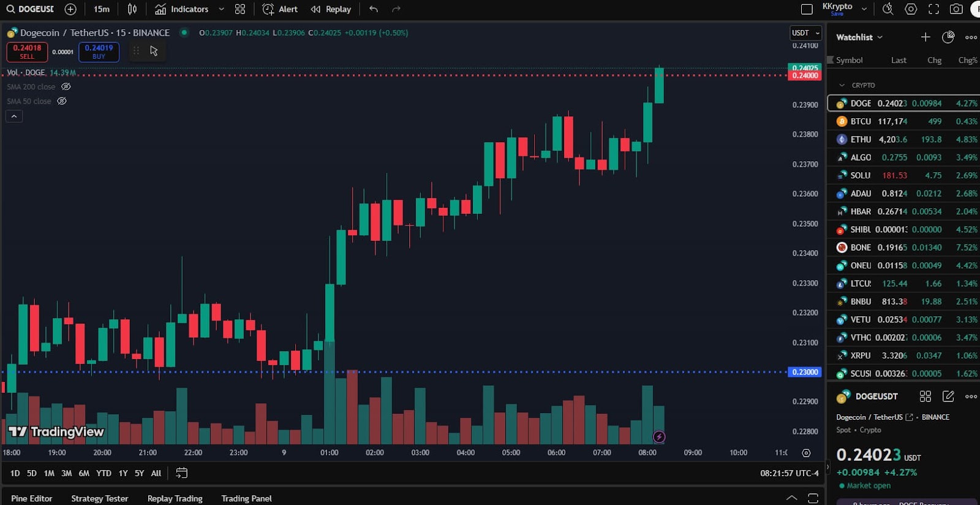The width and height of the screenshot is (980, 505).
Task: Set chart range to 6M
Action: [x=84, y=473]
